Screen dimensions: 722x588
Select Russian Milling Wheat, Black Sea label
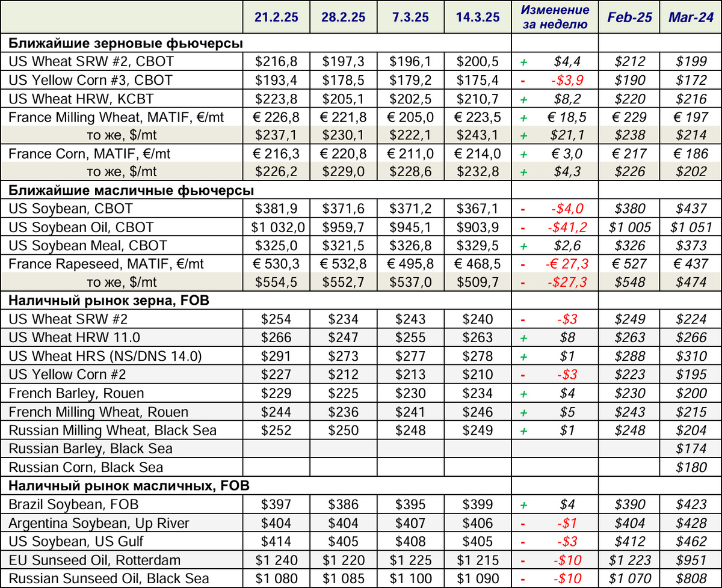tap(113, 430)
